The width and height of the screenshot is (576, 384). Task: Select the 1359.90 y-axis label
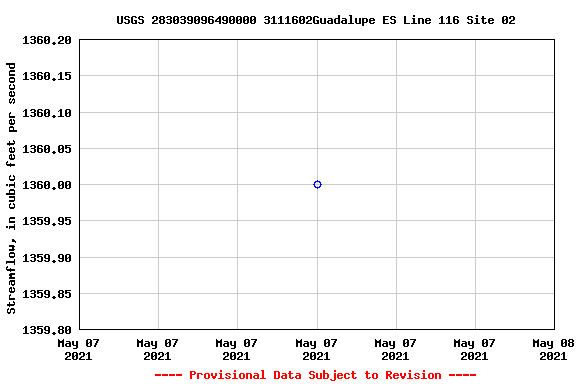[x=47, y=258]
